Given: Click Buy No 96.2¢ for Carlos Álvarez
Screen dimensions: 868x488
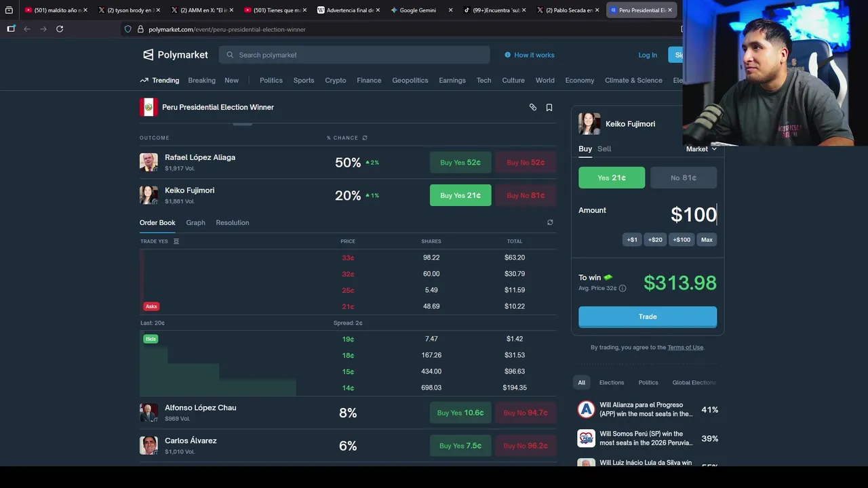Looking at the screenshot, I should (x=526, y=445).
